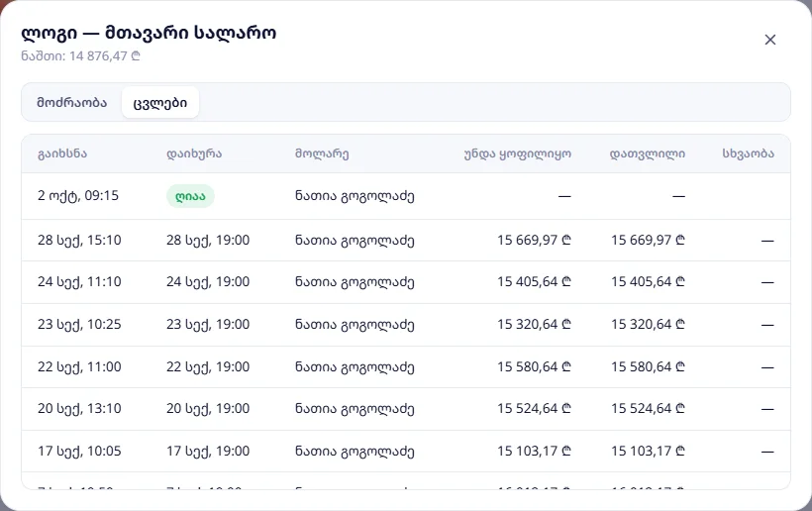
Task: Click the მოლარე column header
Action: pos(322,153)
